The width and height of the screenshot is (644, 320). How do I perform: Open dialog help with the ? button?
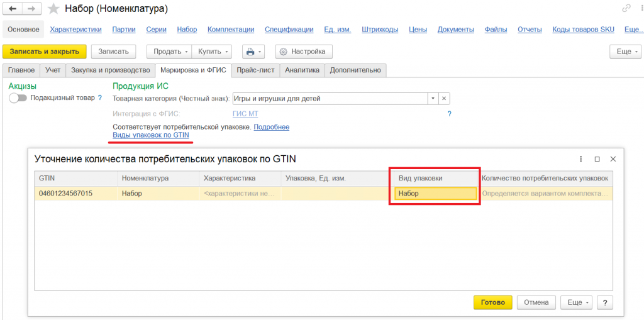[605, 302]
